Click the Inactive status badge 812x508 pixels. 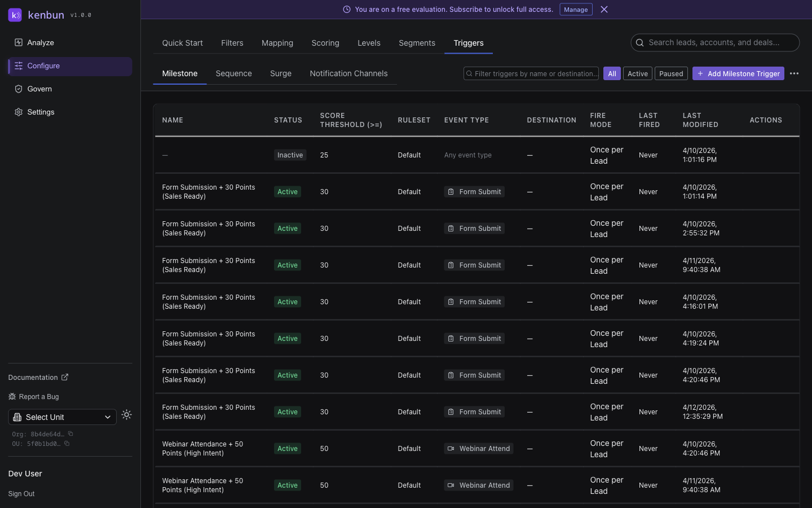click(290, 155)
